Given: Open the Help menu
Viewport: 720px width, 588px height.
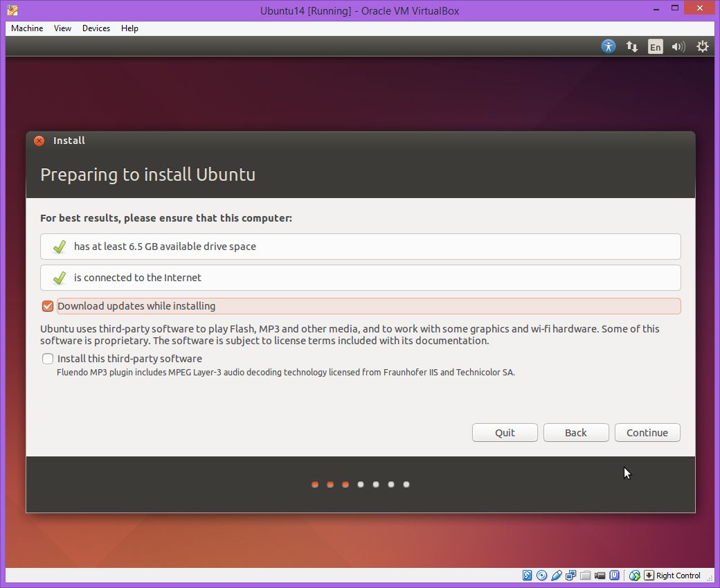Looking at the screenshot, I should click(129, 28).
